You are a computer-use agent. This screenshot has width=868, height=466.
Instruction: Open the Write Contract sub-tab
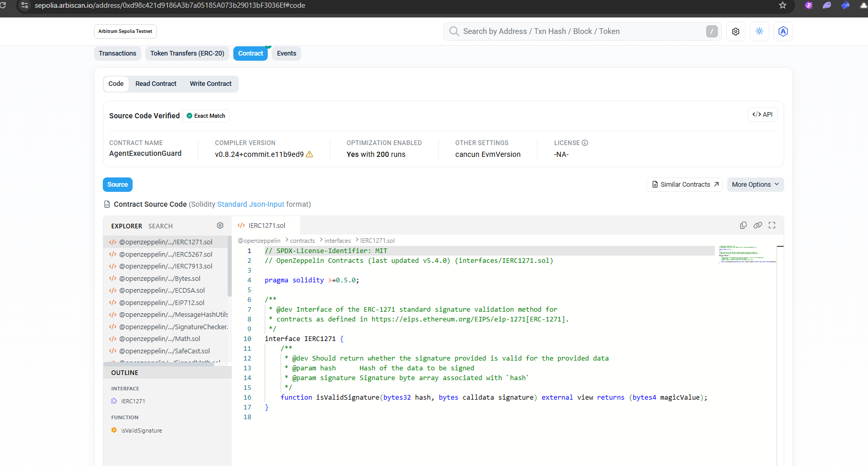coord(211,84)
